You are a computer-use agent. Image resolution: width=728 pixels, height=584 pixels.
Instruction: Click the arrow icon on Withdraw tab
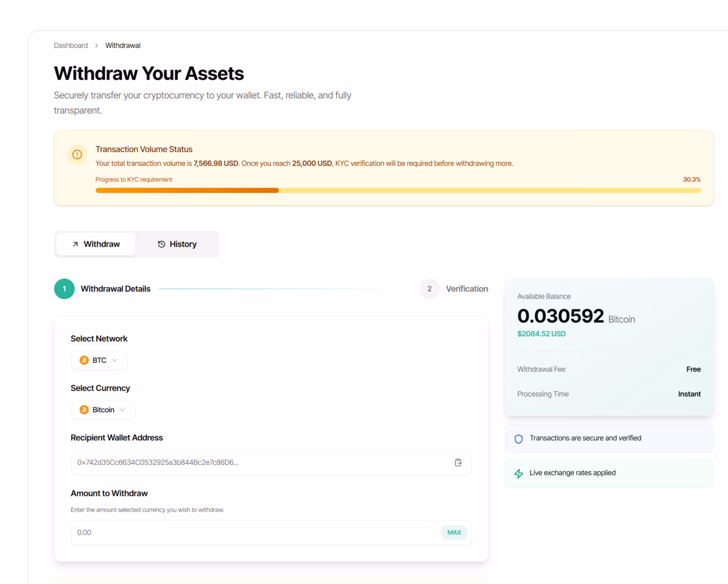[x=75, y=244]
